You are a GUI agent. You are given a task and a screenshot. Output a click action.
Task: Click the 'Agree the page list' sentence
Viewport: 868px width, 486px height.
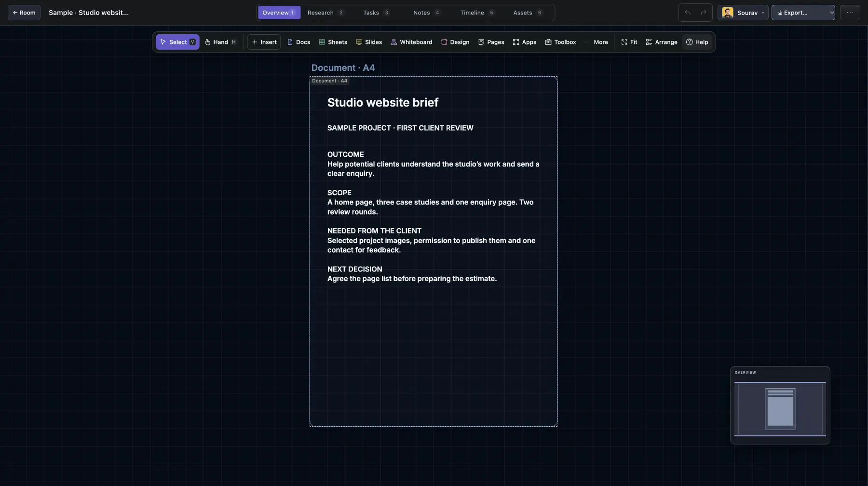tap(412, 279)
